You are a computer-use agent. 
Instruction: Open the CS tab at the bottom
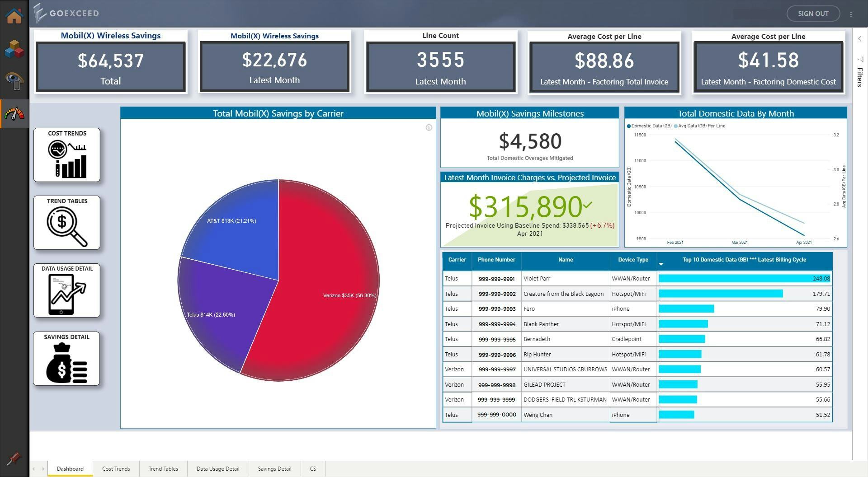tap(313, 468)
